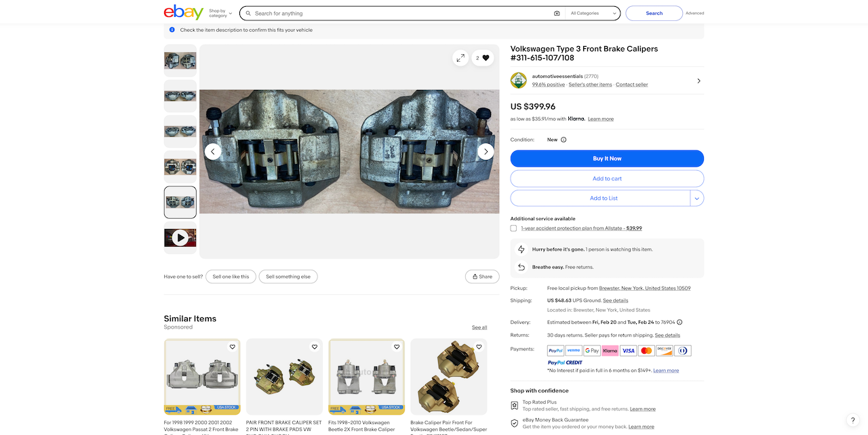This screenshot has width=868, height=435.
Task: Click the heart watchlist icon on main image
Action: pos(486,58)
